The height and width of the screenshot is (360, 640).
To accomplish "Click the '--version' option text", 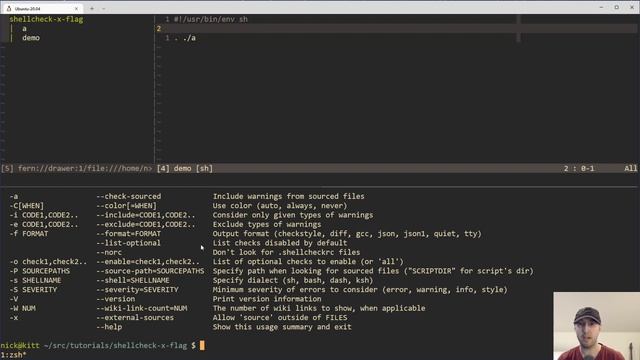I will 116,299.
